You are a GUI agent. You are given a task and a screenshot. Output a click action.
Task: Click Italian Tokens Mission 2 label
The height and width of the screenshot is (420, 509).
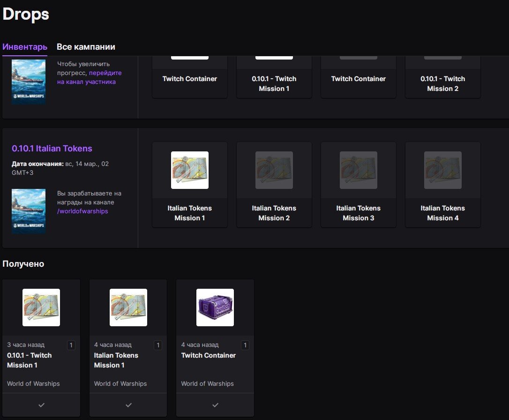pos(274,213)
